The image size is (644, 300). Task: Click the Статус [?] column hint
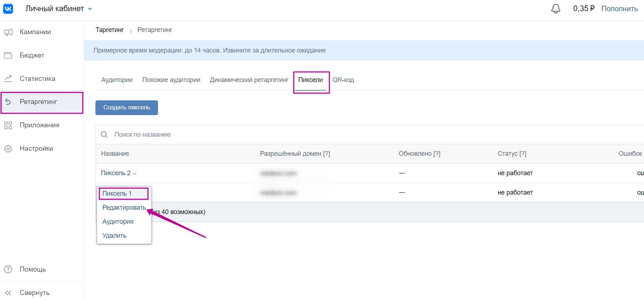(523, 154)
